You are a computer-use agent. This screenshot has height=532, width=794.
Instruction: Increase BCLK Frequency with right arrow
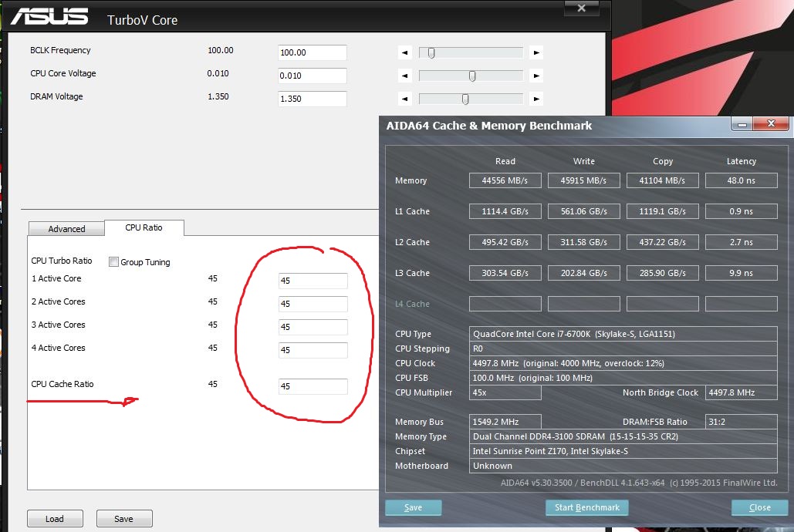[x=536, y=52]
